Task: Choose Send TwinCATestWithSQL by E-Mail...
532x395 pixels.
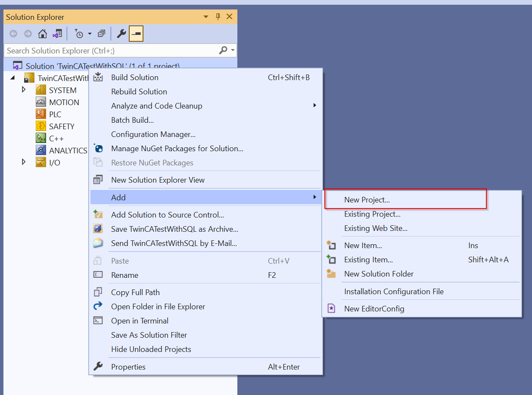Action: 205,243
